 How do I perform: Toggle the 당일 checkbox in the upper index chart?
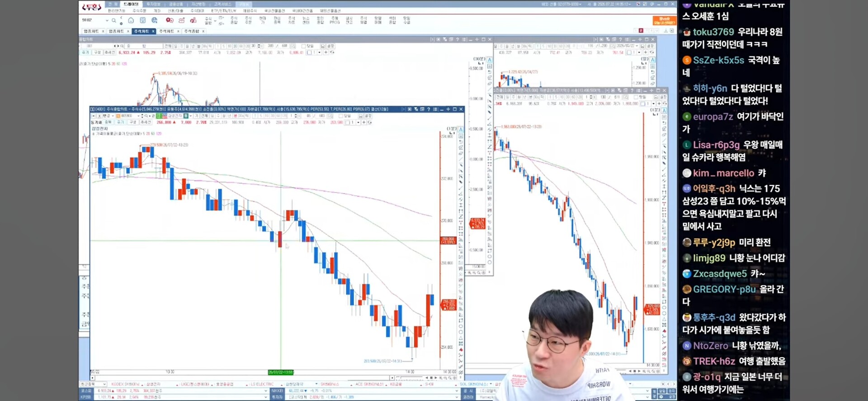[x=303, y=46]
